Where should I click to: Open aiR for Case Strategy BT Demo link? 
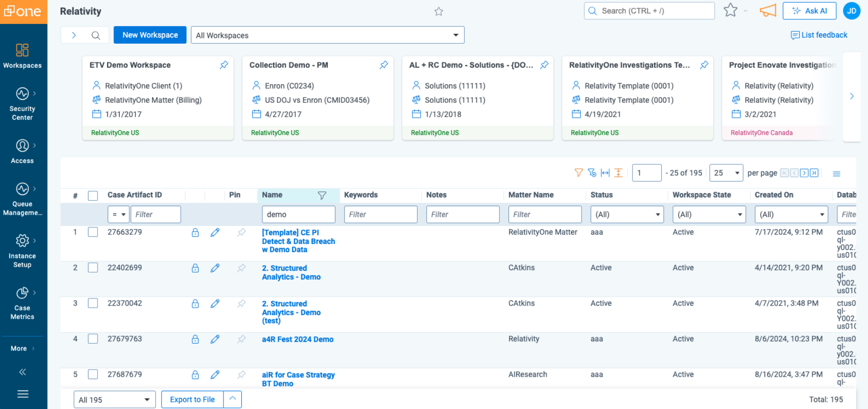(x=298, y=379)
